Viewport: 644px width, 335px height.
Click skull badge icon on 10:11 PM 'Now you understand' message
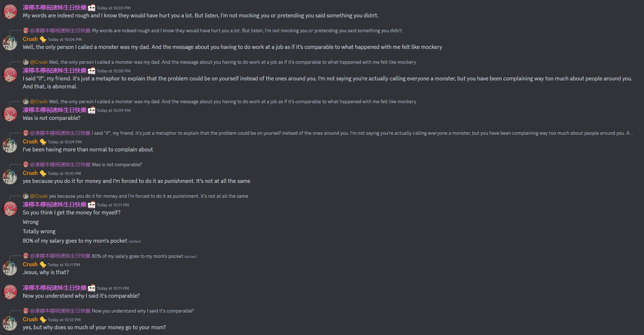(92, 288)
